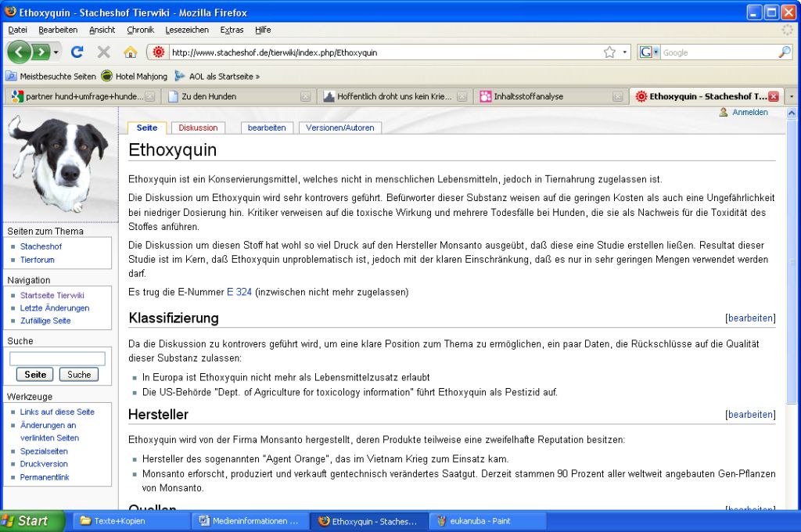The height and width of the screenshot is (532, 801).
Task: Close the 'Hoffentlich droht uns kein Krie...' tab
Action: pos(462,96)
